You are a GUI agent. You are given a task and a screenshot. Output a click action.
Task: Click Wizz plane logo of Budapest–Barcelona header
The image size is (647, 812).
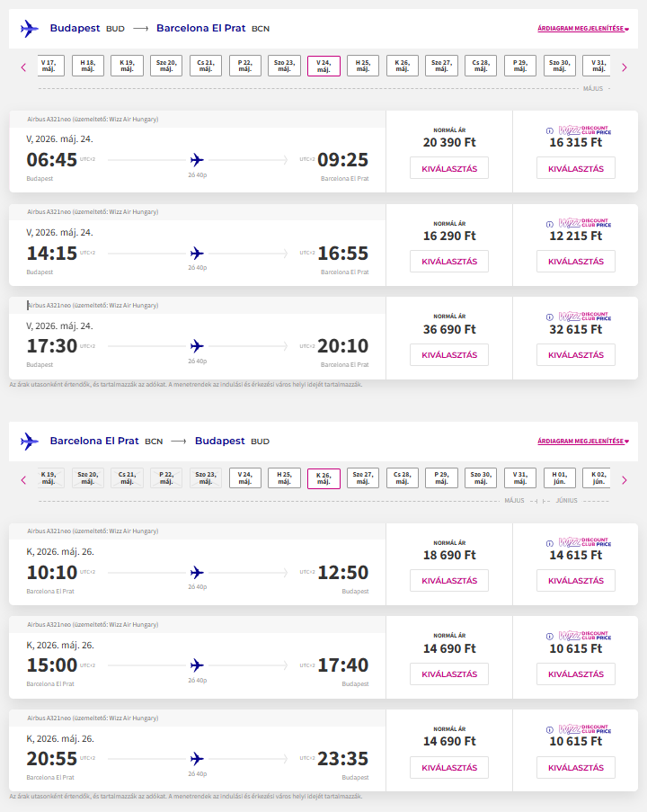[x=30, y=29]
